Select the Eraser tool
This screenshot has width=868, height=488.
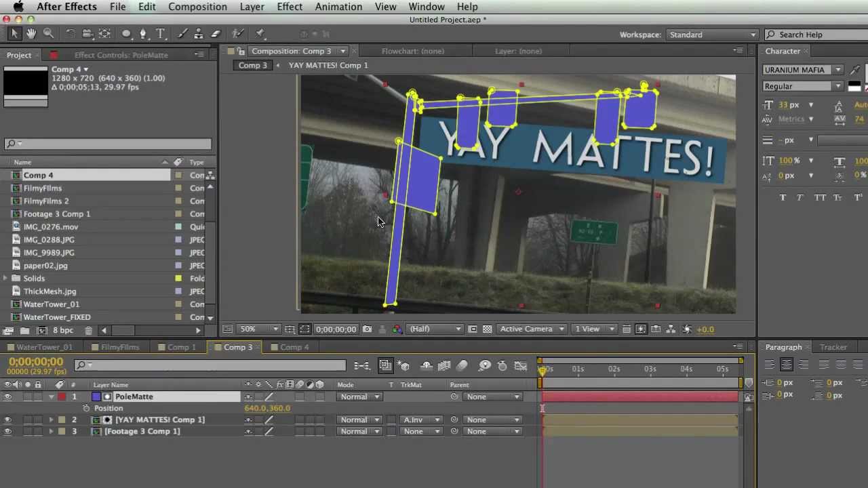coord(216,34)
